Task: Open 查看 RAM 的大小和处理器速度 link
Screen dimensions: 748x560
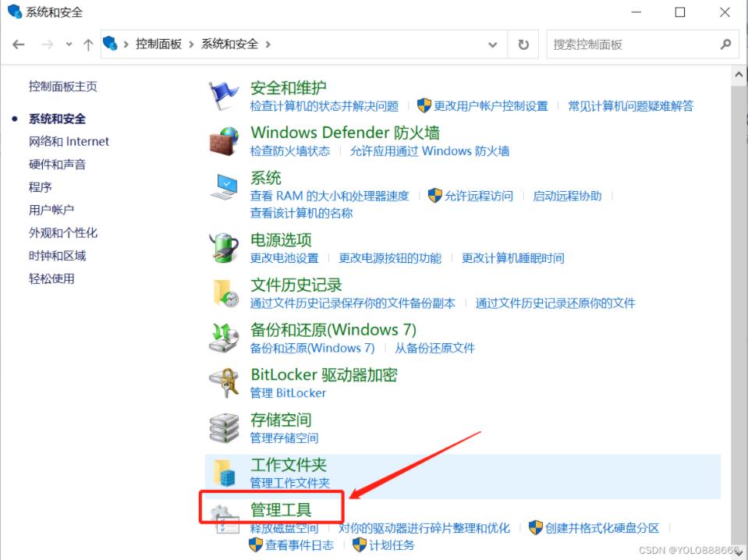Action: 329,196
